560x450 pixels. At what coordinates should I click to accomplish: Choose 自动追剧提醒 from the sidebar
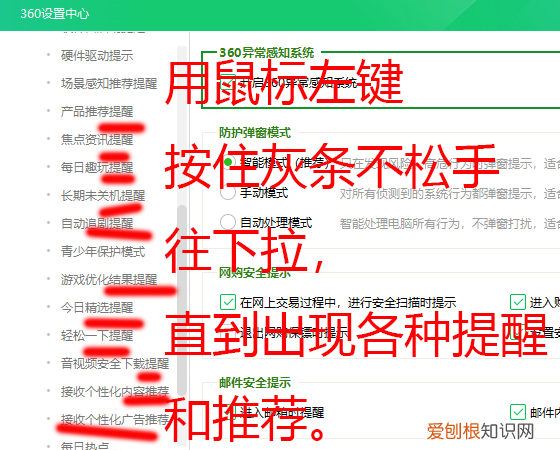pos(97,223)
